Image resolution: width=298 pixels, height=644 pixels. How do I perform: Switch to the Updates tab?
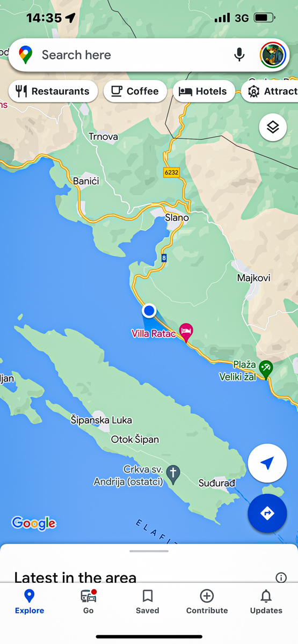266,602
